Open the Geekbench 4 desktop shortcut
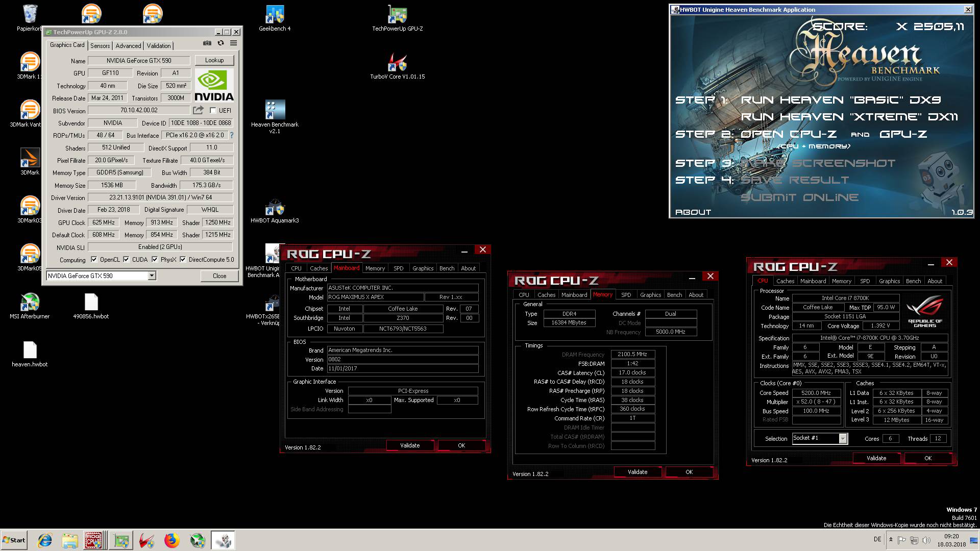The width and height of the screenshot is (980, 551). click(x=275, y=19)
